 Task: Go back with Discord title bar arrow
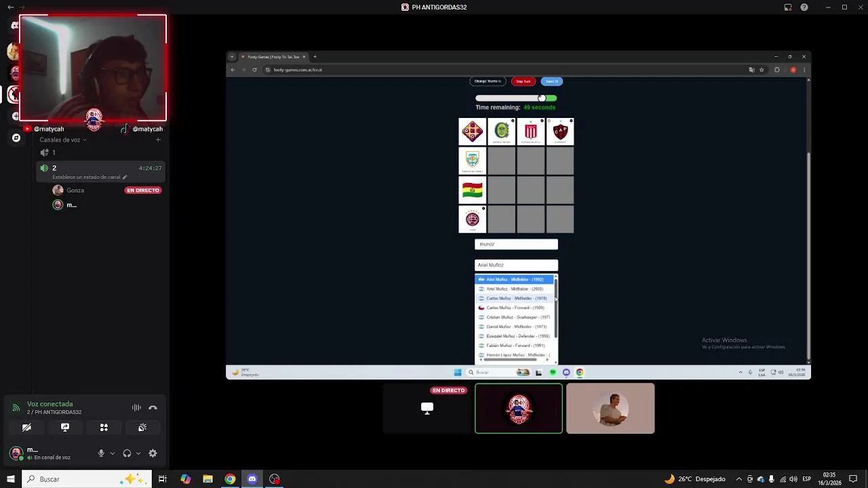pos(10,7)
